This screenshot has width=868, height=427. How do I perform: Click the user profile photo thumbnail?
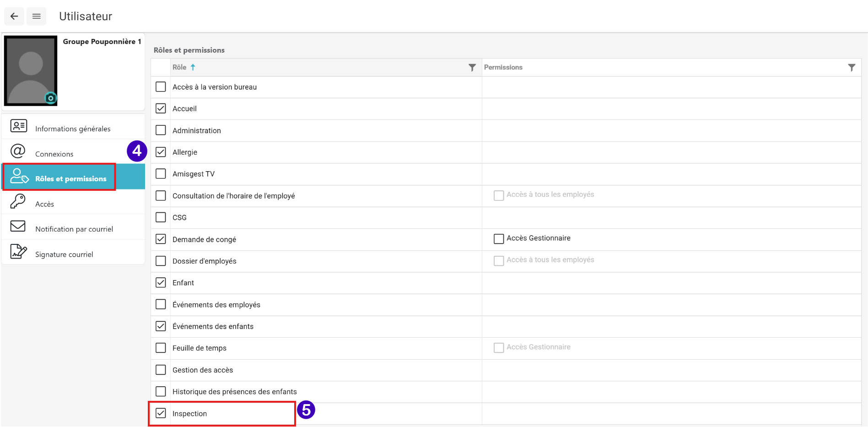tap(30, 70)
